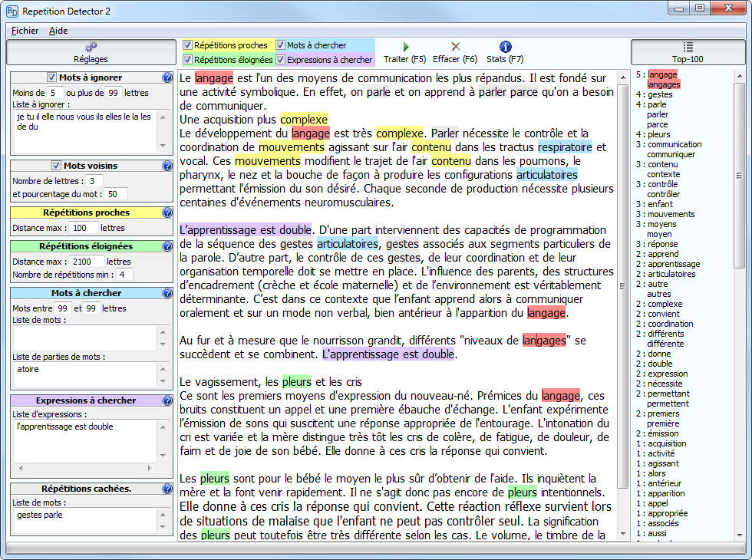Uncheck Répétitions proches in the top toolbar
This screenshot has width=752, height=560.
[188, 45]
